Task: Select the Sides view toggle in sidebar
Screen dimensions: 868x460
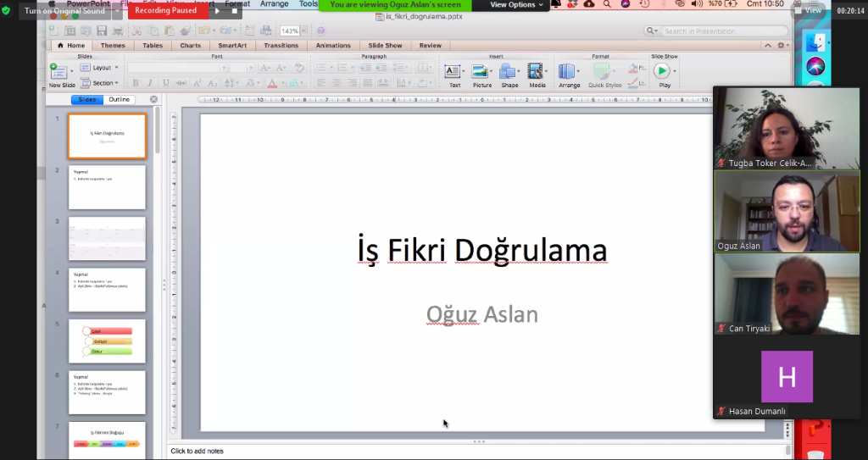Action: [87, 100]
